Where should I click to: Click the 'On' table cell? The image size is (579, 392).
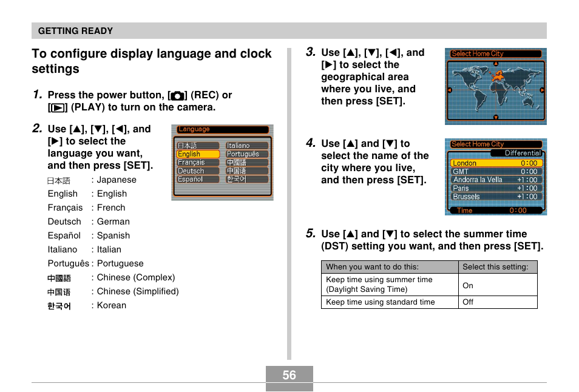coord(498,285)
